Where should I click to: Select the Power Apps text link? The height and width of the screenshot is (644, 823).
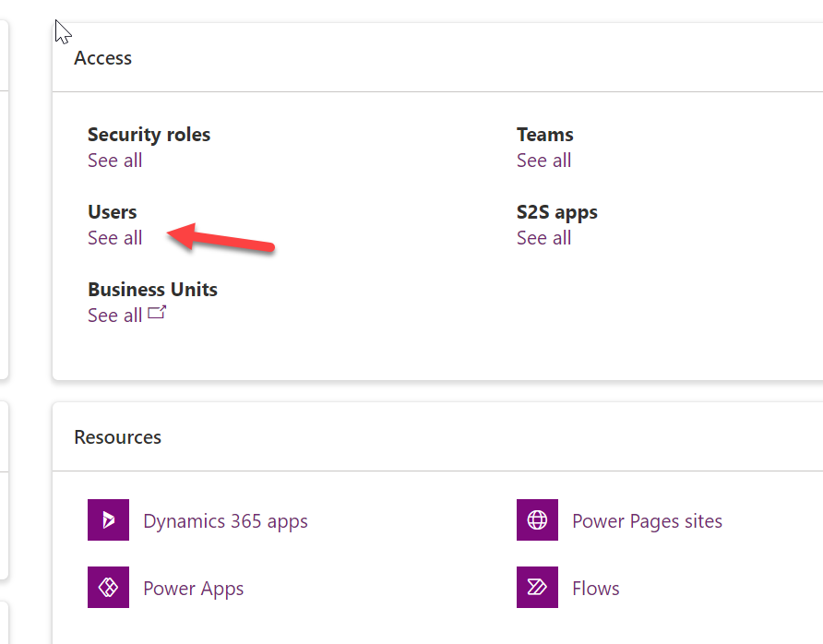[x=193, y=588]
